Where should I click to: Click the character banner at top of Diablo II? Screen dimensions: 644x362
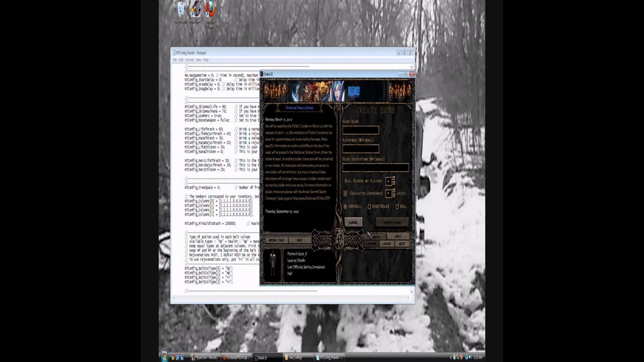click(x=337, y=91)
